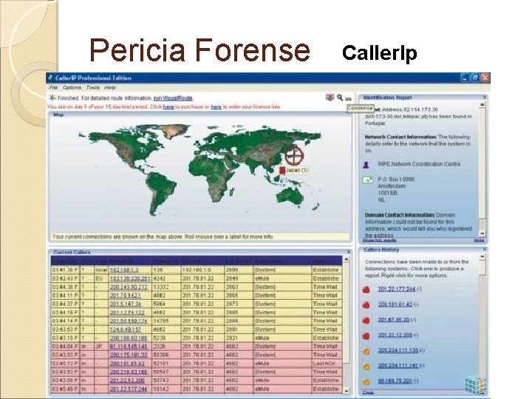This screenshot has height=399, width=532.
Task: Select 192.168.1.3 in Current Callers table
Action: 124,270
